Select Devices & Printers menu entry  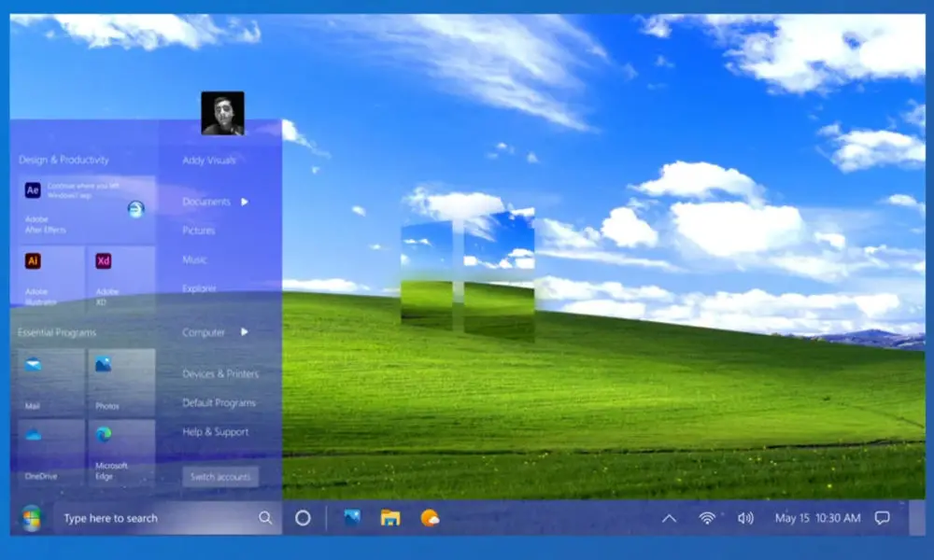coord(220,373)
